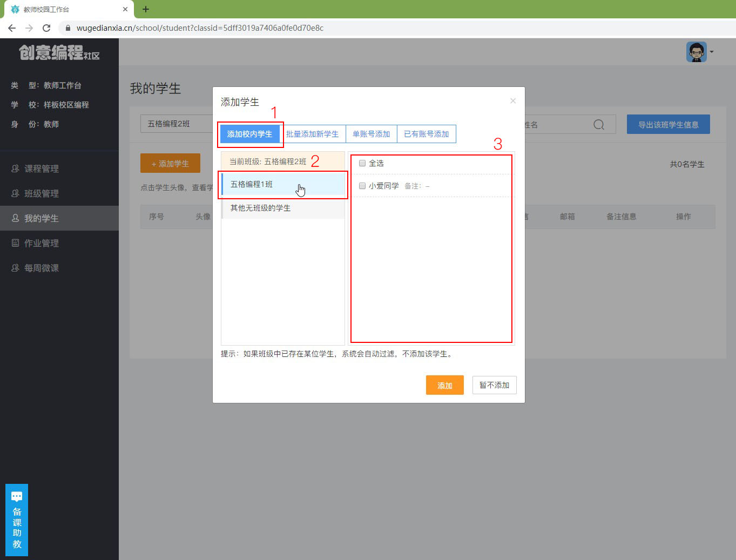This screenshot has width=736, height=560.
Task: Expand the avatar dropdown arrow
Action: coord(712,52)
